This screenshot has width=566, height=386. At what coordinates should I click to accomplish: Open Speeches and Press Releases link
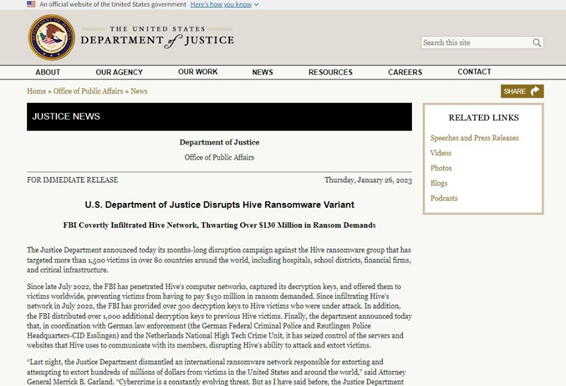click(474, 138)
